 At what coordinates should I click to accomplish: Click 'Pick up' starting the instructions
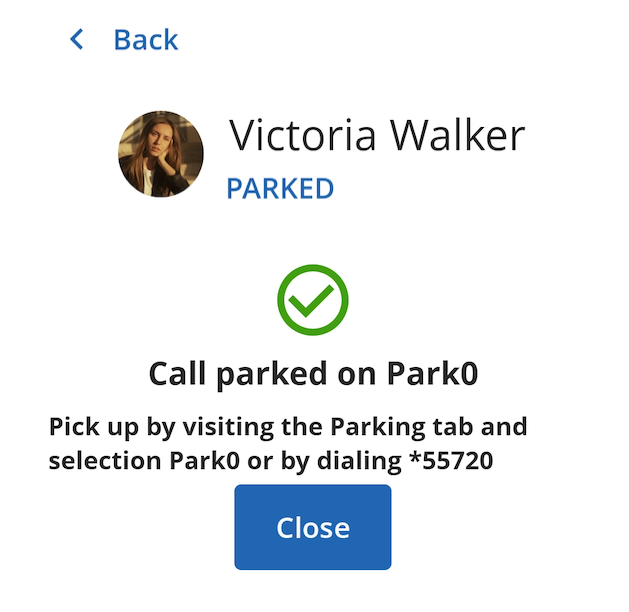pos(94,428)
